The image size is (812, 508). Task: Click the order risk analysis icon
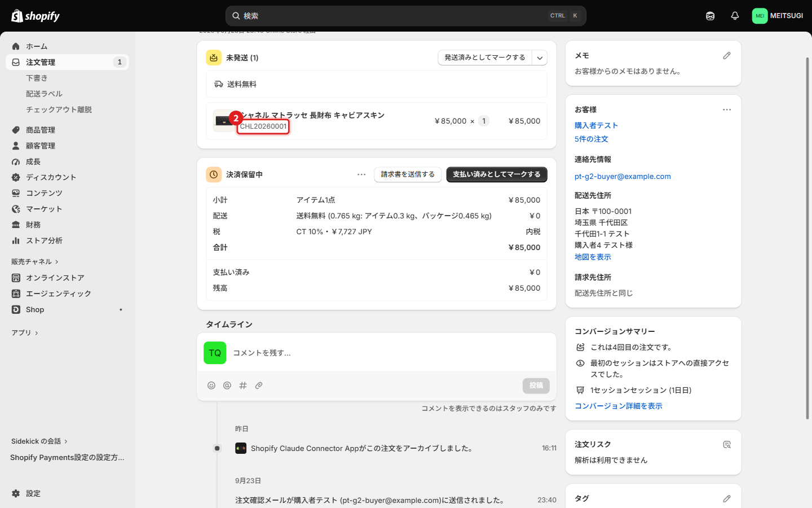coord(727,444)
